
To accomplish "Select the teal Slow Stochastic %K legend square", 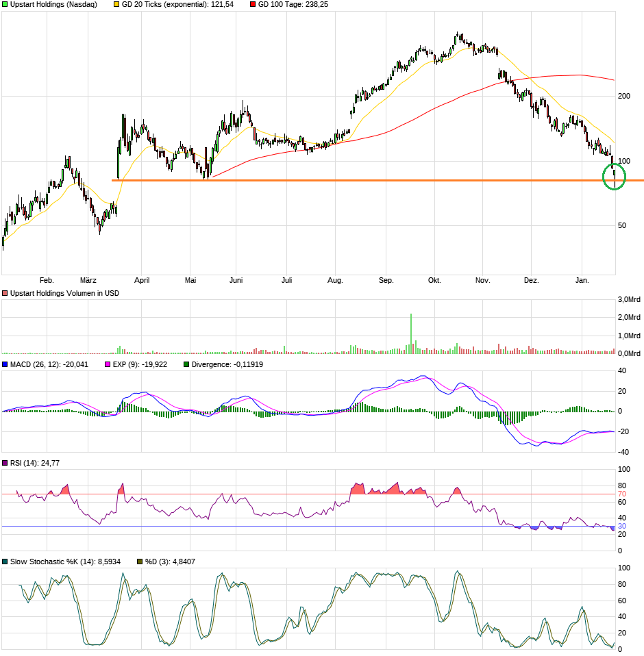I will click(5, 560).
